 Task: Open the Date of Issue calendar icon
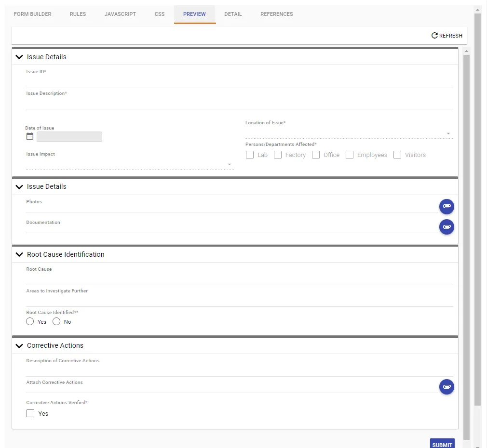coord(30,136)
